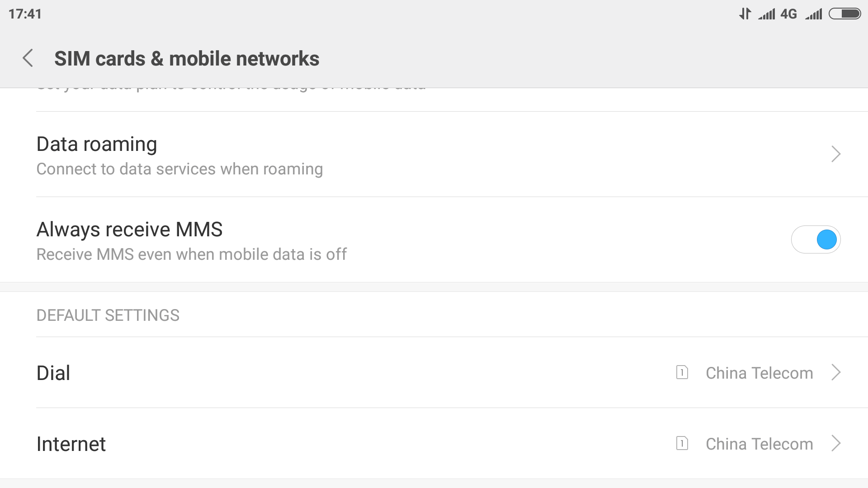Screen dimensions: 868x488
Task: Tap SIM 1 card icon in Dial row
Action: tap(682, 372)
